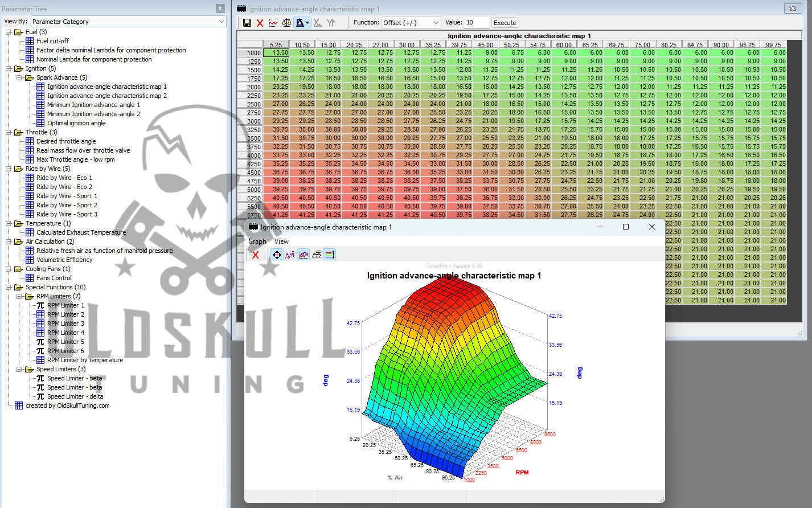Click the selected 13.50 cell in row 1000

point(276,52)
